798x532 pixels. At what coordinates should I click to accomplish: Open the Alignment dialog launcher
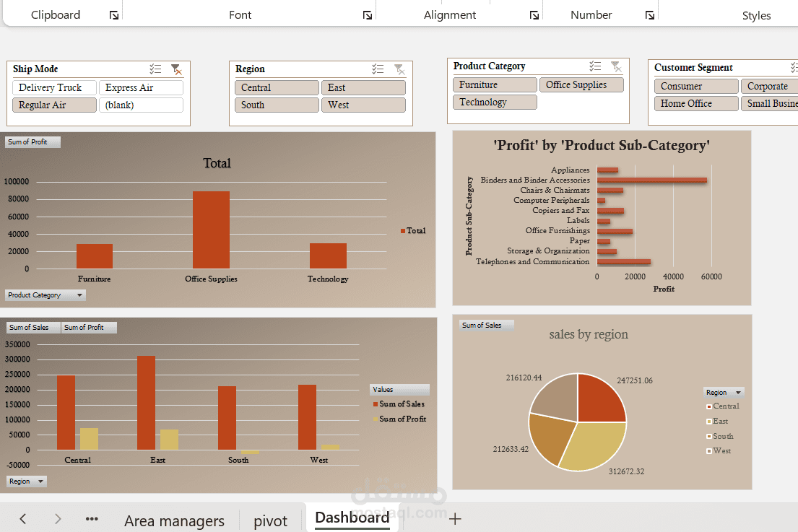534,14
